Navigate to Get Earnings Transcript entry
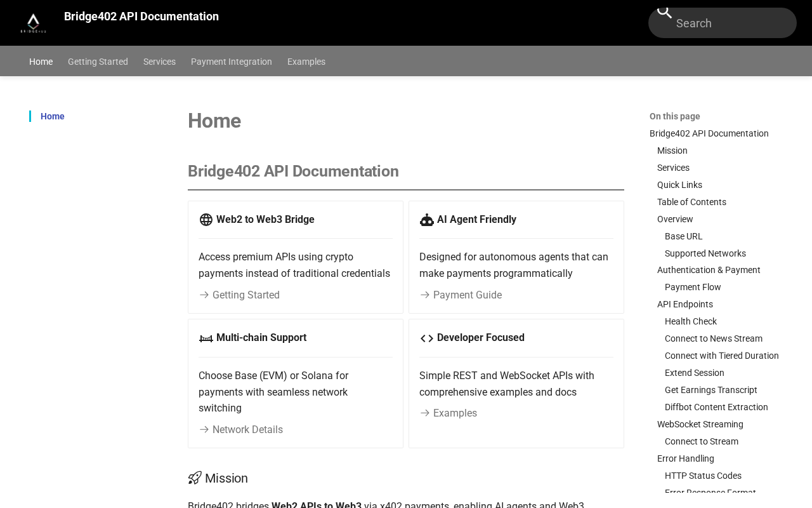 (710, 390)
